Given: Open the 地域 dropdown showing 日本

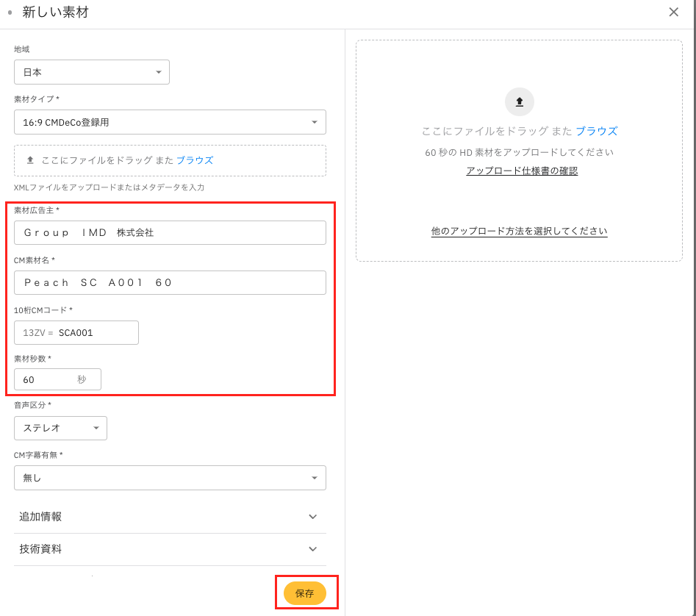Looking at the screenshot, I should click(x=92, y=72).
